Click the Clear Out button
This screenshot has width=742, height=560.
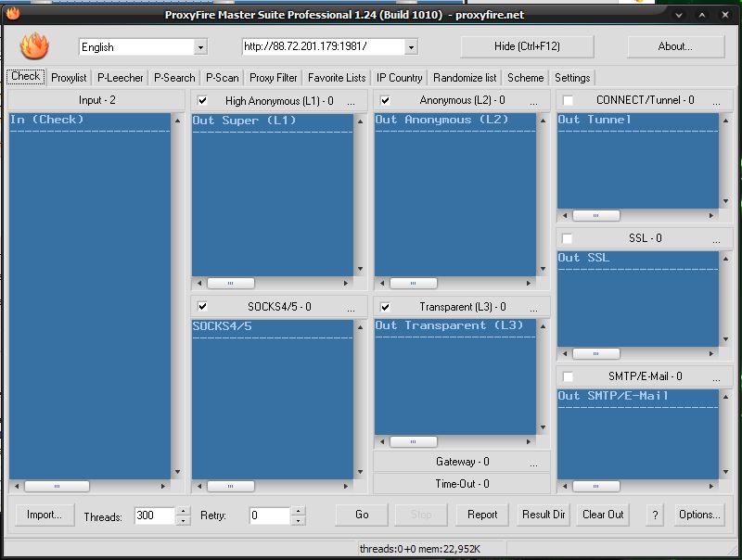coord(603,515)
